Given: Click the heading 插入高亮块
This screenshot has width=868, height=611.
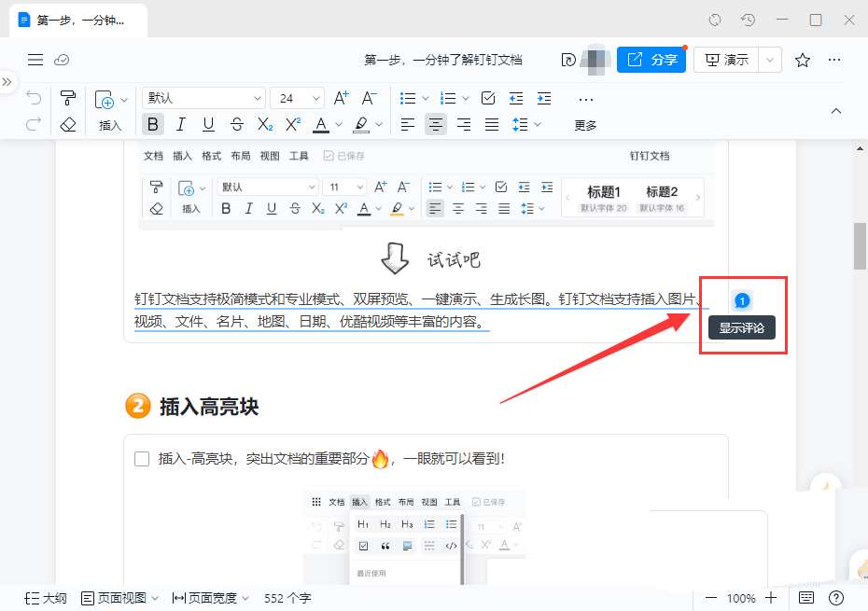Looking at the screenshot, I should [x=209, y=406].
